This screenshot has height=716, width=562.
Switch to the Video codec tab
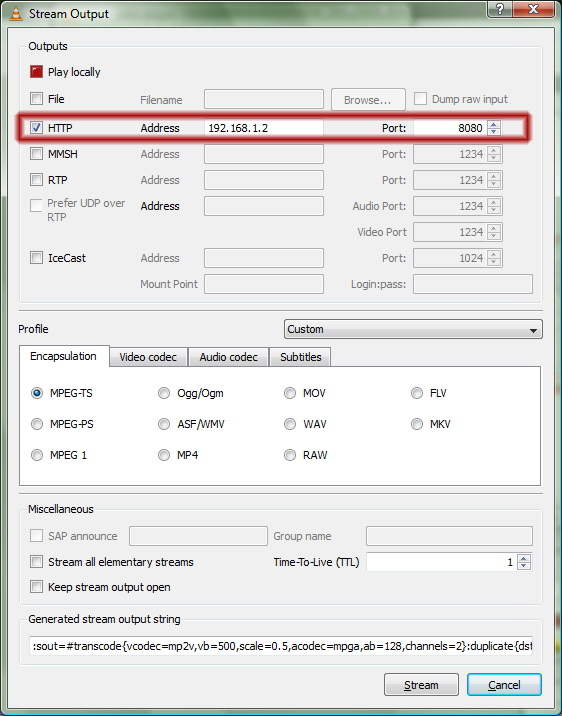[148, 357]
